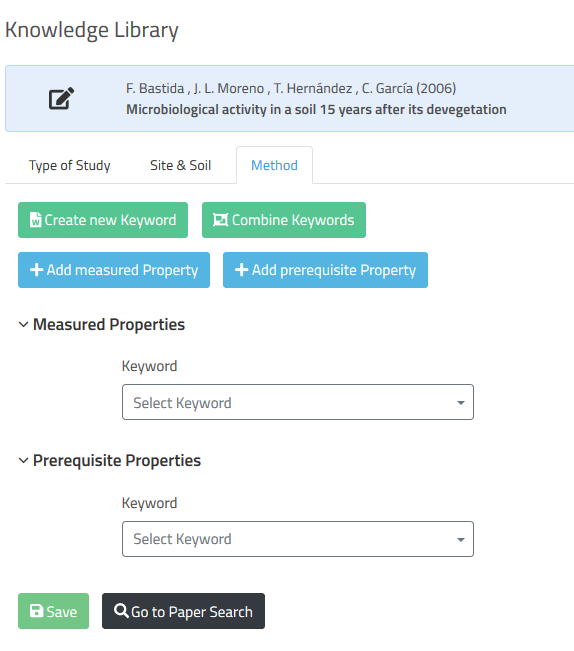The width and height of the screenshot is (574, 651).
Task: Switch to the Site & Soil tab
Action: point(181,165)
